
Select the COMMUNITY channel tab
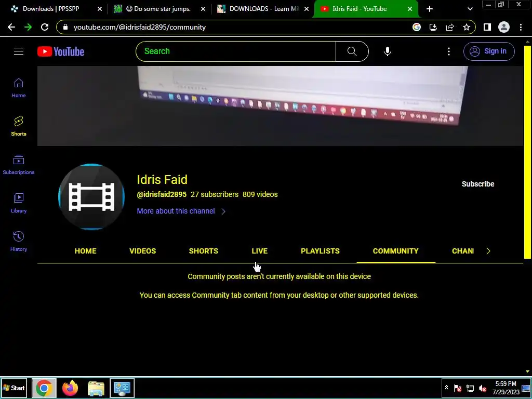pyautogui.click(x=395, y=251)
